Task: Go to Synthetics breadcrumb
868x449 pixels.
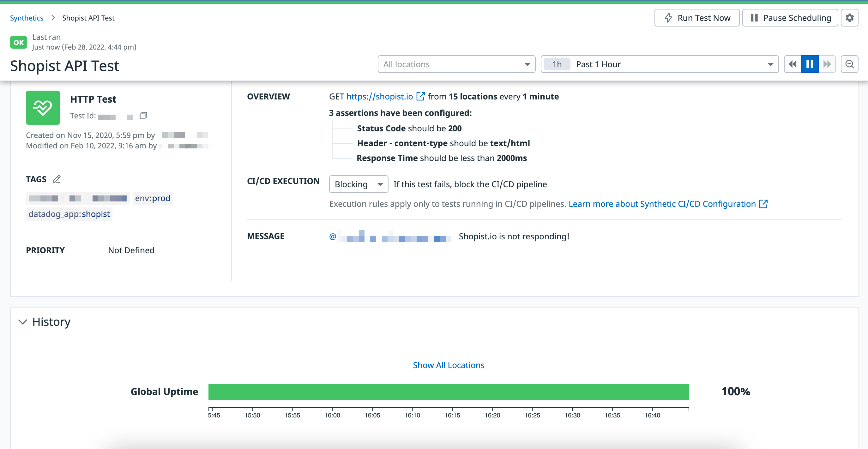Action: click(x=27, y=18)
